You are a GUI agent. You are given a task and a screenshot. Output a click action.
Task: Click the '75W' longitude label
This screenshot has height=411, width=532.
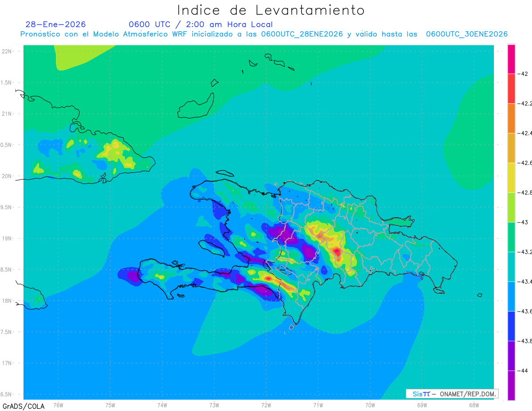(110, 405)
